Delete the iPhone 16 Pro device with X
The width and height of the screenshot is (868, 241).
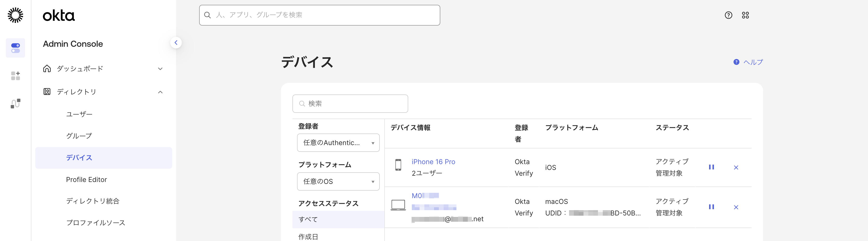click(736, 168)
